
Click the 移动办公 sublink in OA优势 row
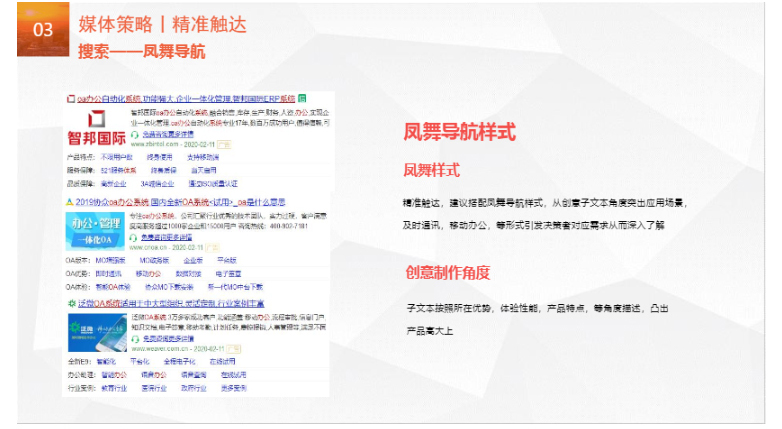148,272
